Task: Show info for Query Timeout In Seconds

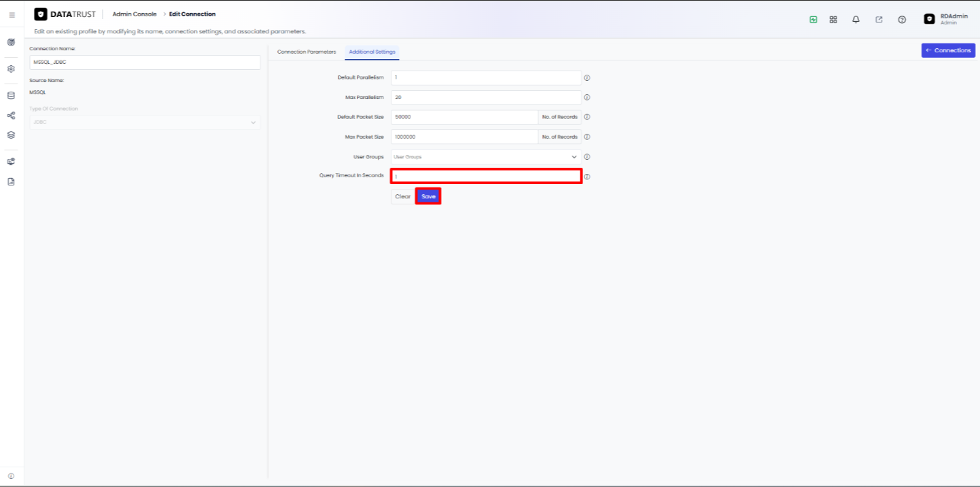Action: point(587,177)
